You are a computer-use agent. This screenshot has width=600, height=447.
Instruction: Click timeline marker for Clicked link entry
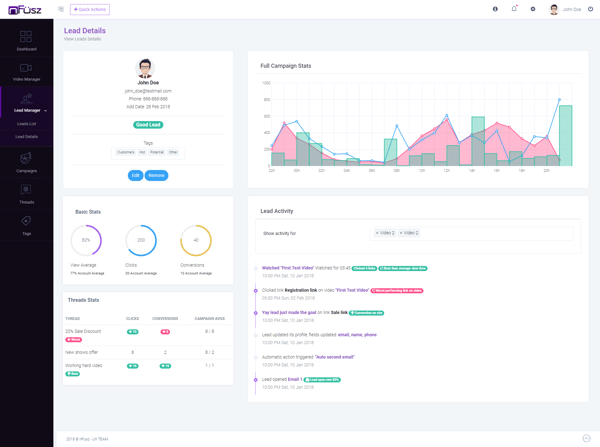point(256,291)
